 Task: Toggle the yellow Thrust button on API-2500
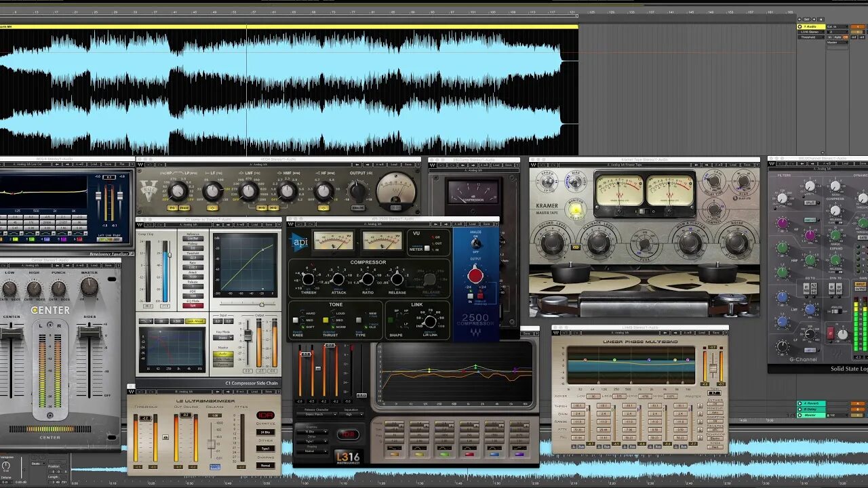click(325, 320)
